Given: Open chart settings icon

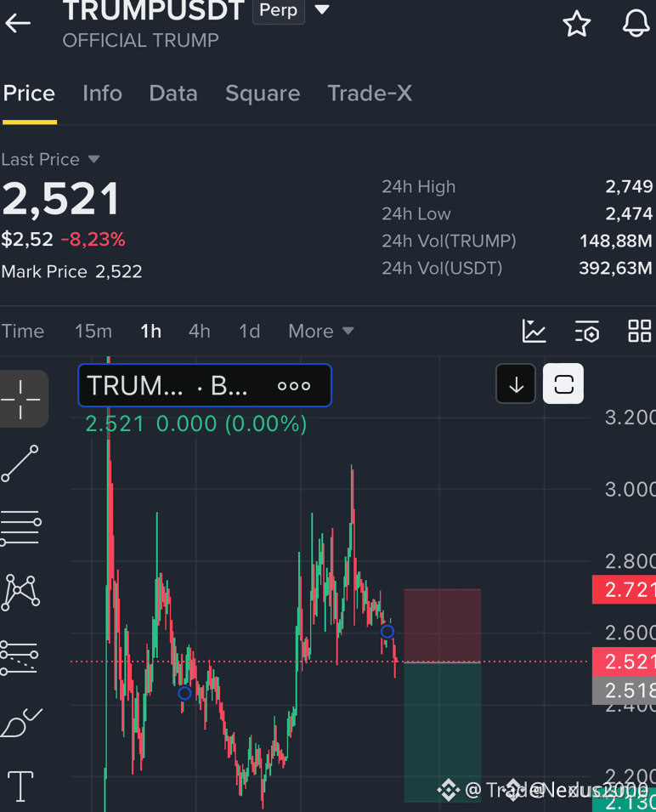Looking at the screenshot, I should click(587, 331).
